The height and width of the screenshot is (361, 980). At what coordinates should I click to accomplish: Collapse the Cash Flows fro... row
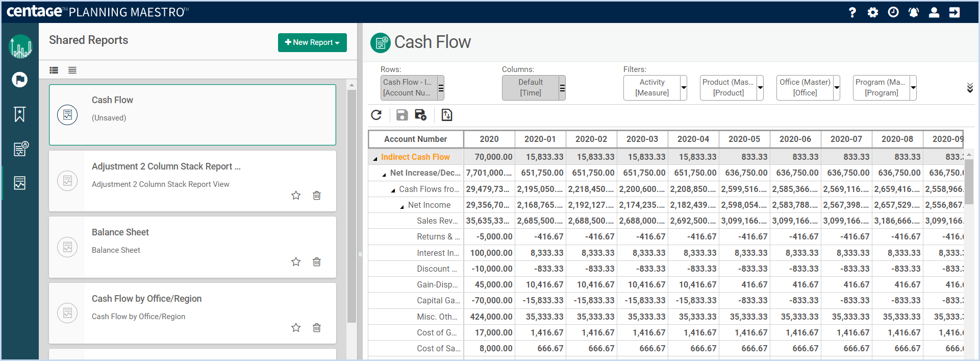pyautogui.click(x=393, y=190)
